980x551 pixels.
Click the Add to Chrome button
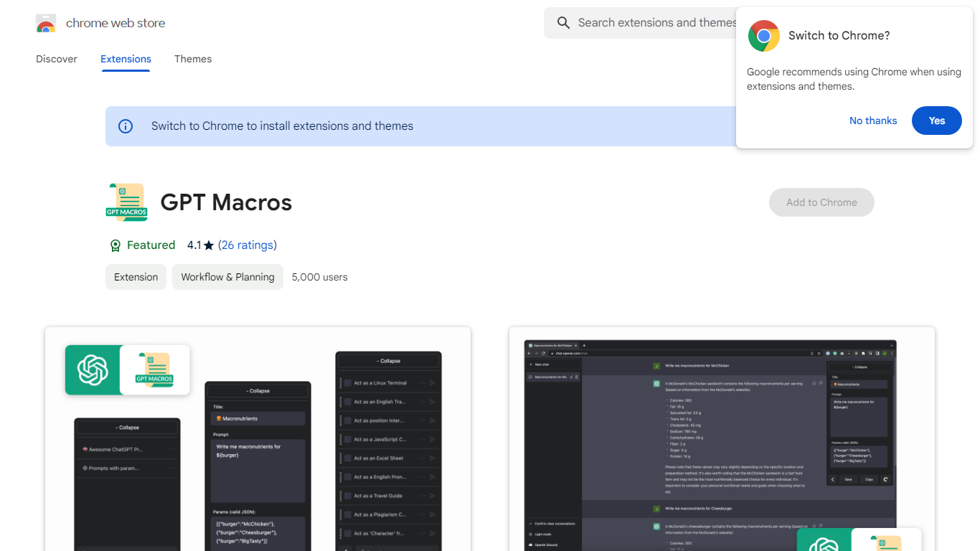pyautogui.click(x=821, y=202)
